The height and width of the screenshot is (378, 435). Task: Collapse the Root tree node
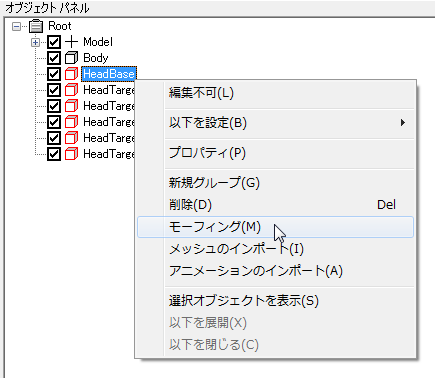pyautogui.click(x=16, y=26)
